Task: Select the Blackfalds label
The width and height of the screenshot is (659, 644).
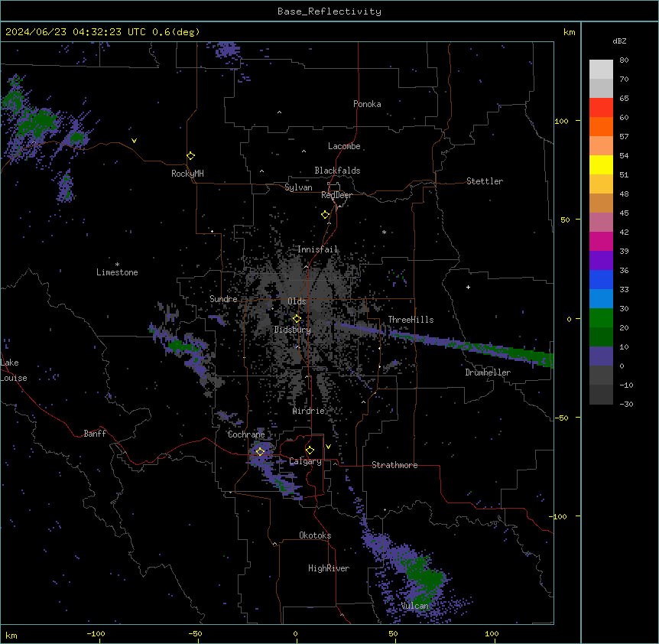Action: click(337, 171)
